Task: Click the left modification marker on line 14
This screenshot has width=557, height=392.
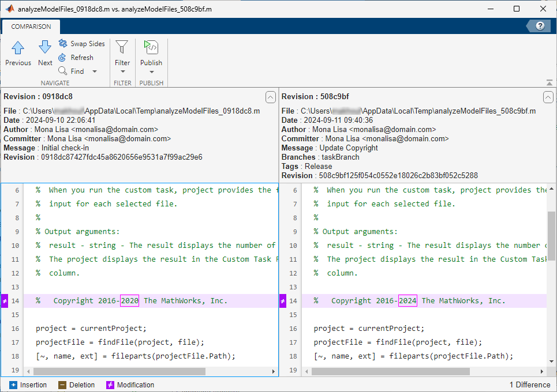Action: click(x=5, y=301)
